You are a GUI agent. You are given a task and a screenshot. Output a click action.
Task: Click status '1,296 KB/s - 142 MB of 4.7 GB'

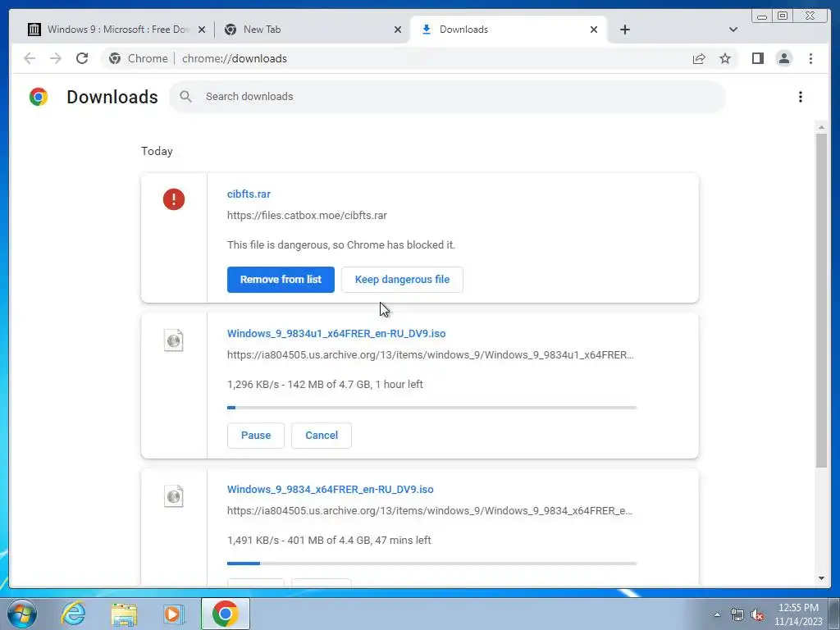point(325,384)
